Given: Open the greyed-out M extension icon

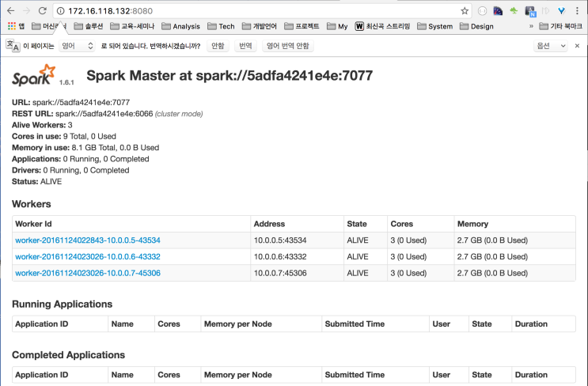Looking at the screenshot, I should 545,11.
